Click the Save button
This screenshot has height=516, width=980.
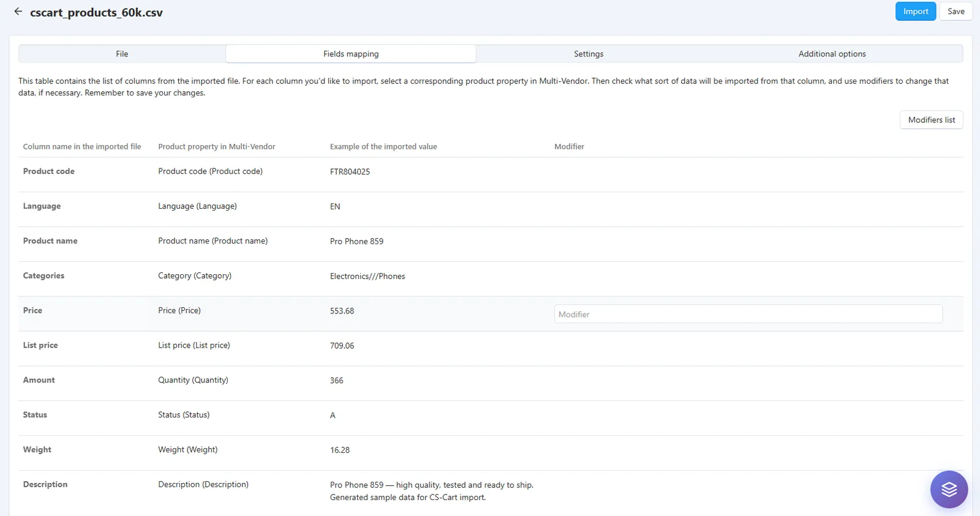tap(956, 12)
